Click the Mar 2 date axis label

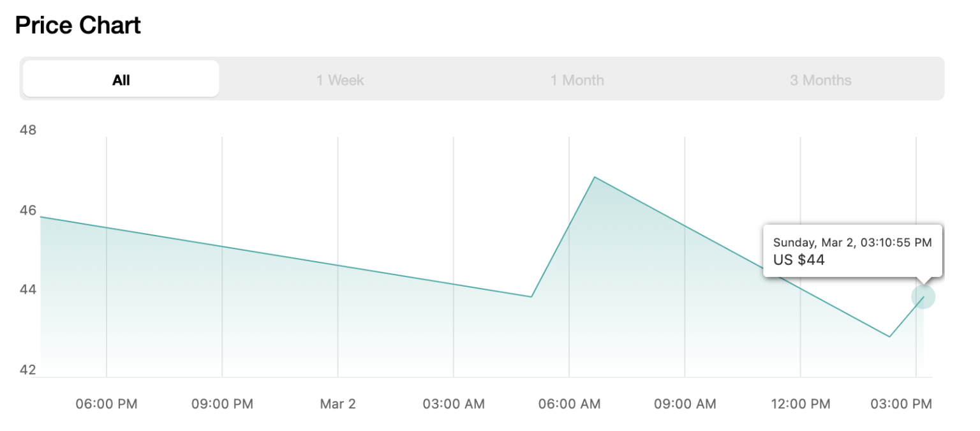tap(338, 404)
